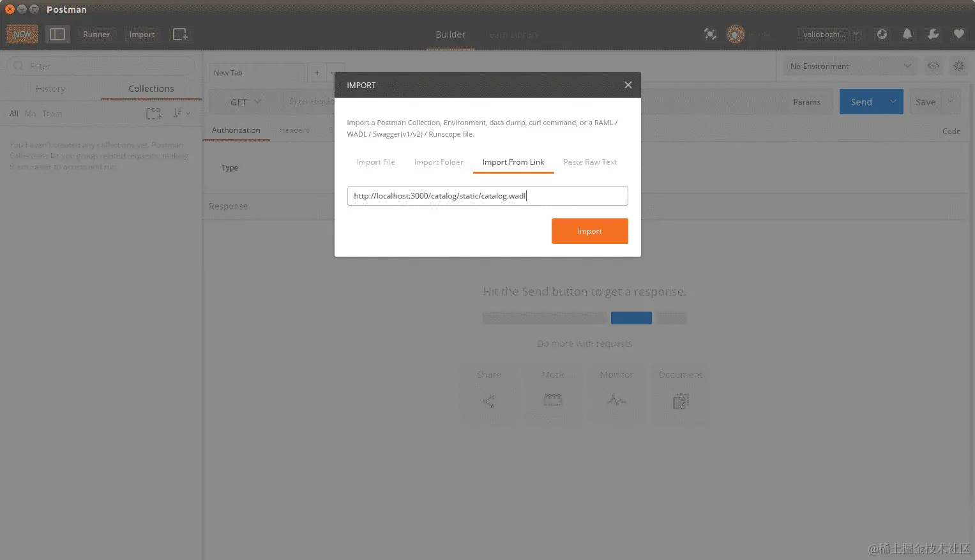975x560 pixels.
Task: Open the user account dropdown
Action: coord(831,34)
